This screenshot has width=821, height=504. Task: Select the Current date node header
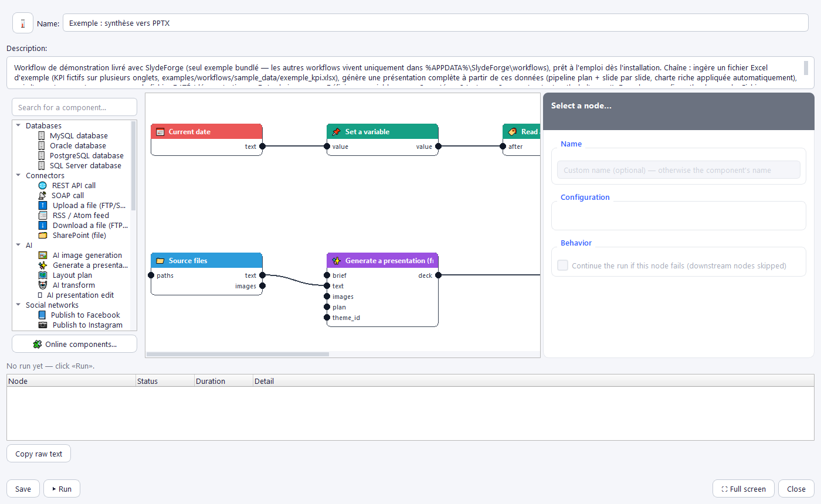coord(206,132)
